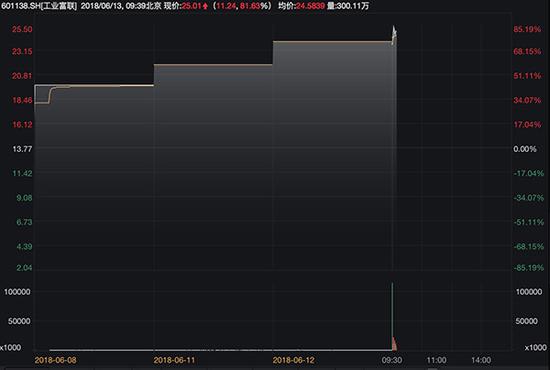This screenshot has width=550, height=370.
Task: Click the 09:30 time axis label
Action: point(392,360)
